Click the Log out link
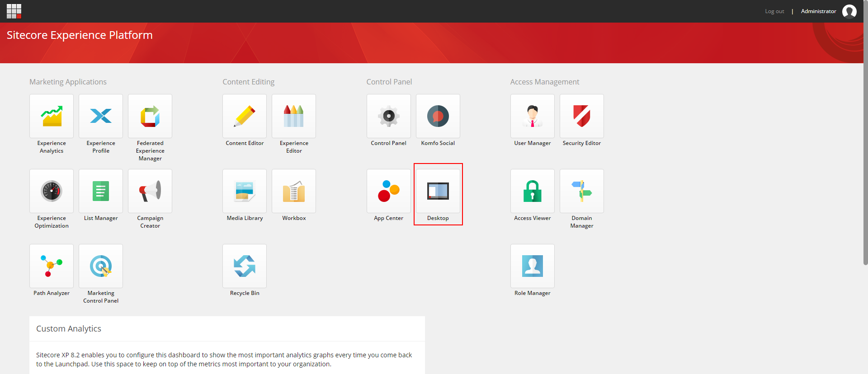The image size is (868, 374). point(774,11)
